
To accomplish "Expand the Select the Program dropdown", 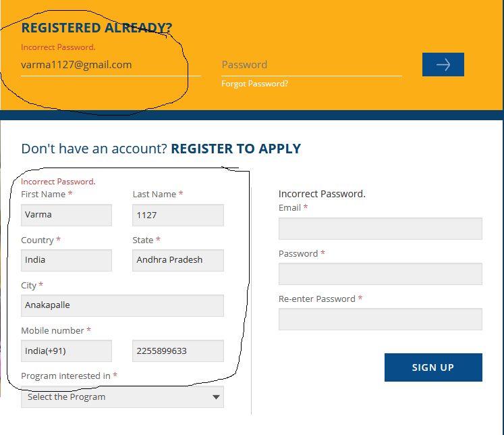I will pos(122,397).
